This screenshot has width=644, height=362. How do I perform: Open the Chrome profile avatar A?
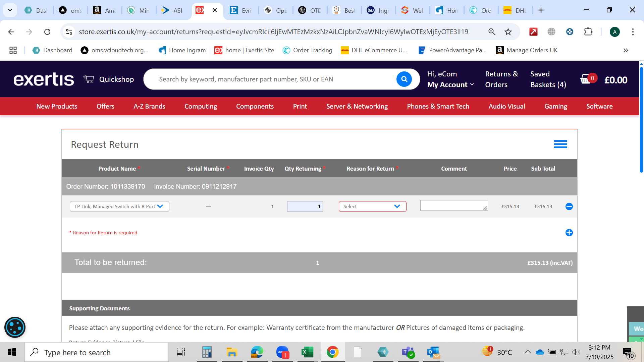click(614, 32)
